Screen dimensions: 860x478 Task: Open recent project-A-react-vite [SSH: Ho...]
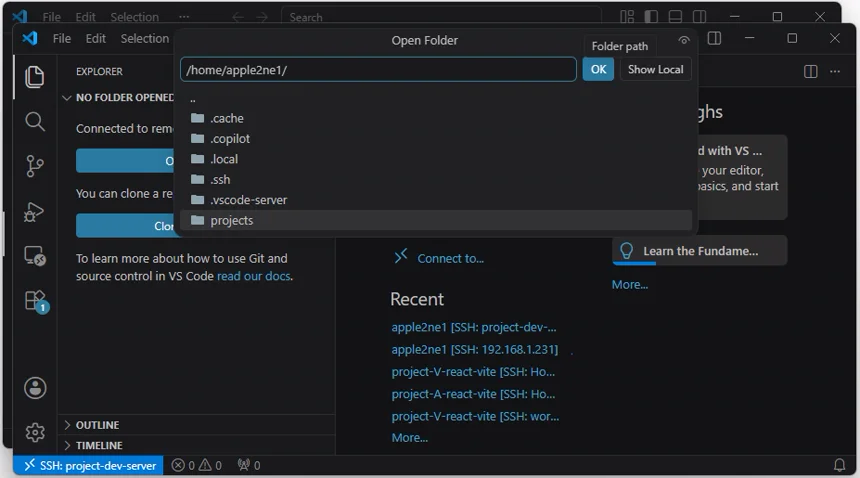473,394
